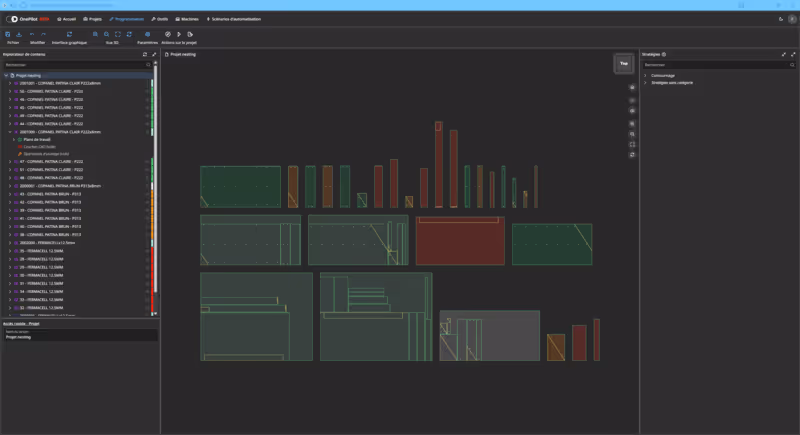Collapse the Projet nesting root node

tap(6, 75)
